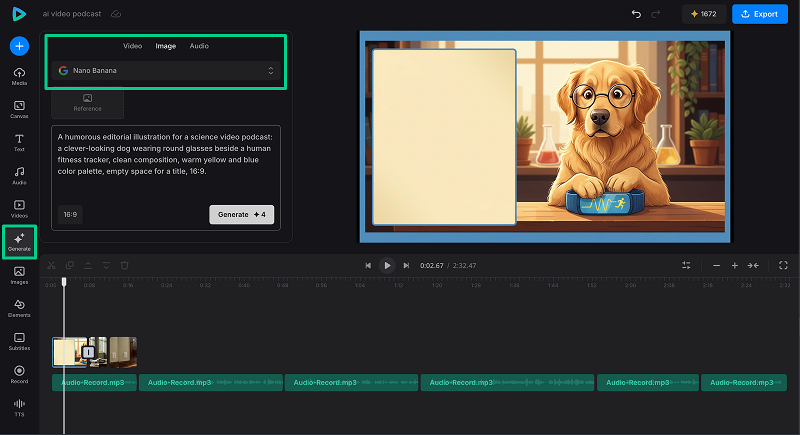Click the bring forward icon in the timeline toolbar
This screenshot has width=800, height=435.
[x=88, y=265]
